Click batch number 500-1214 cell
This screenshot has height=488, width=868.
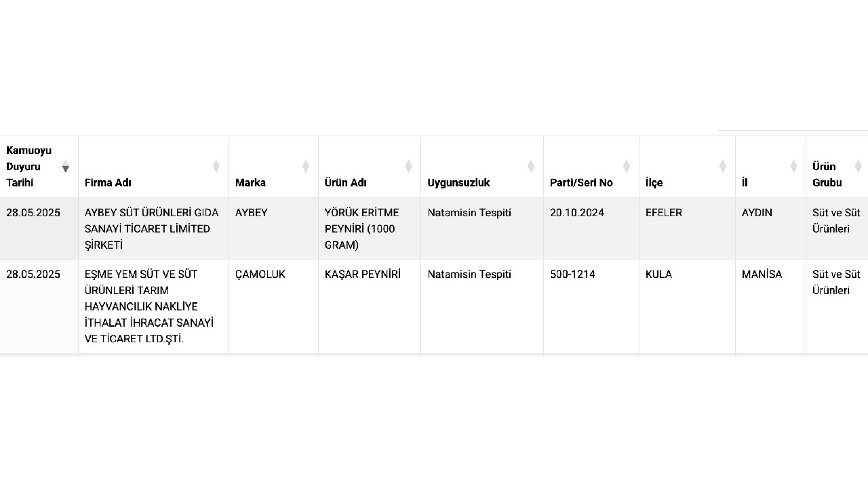(x=591, y=307)
